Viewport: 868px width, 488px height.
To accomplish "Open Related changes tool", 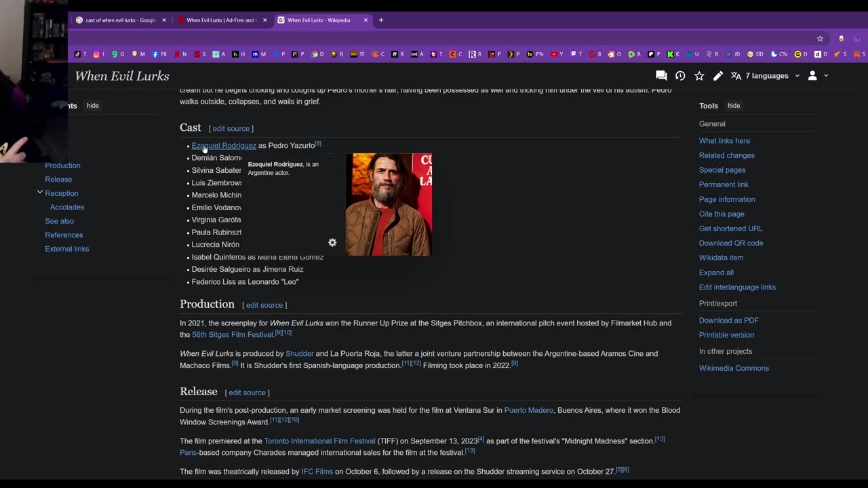I will tap(727, 155).
